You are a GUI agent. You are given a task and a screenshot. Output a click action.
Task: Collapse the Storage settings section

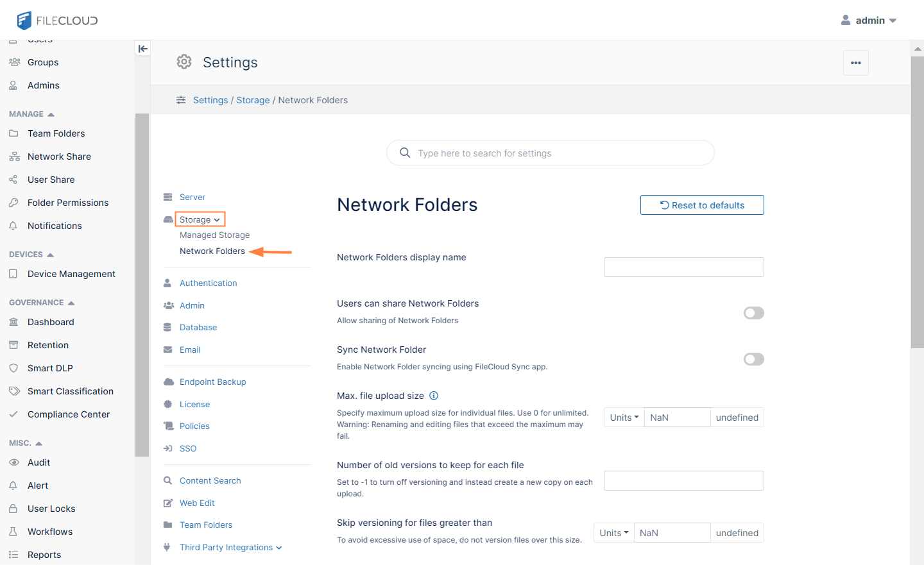[200, 219]
